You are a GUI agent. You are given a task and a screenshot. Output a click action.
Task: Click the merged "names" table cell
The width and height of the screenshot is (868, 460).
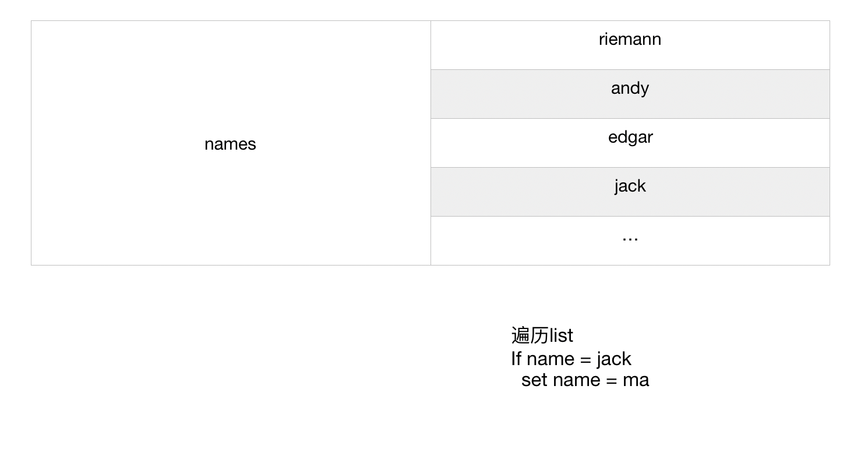230,144
